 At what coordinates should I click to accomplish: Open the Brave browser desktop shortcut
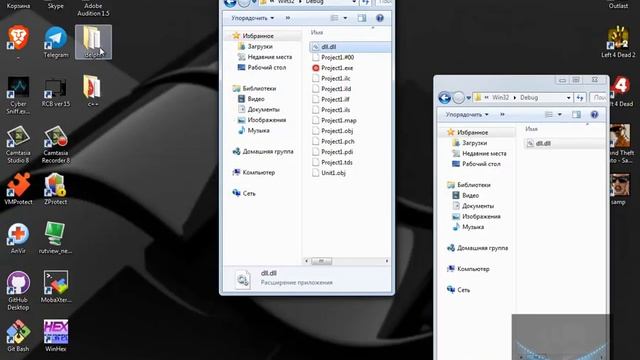pyautogui.click(x=18, y=39)
